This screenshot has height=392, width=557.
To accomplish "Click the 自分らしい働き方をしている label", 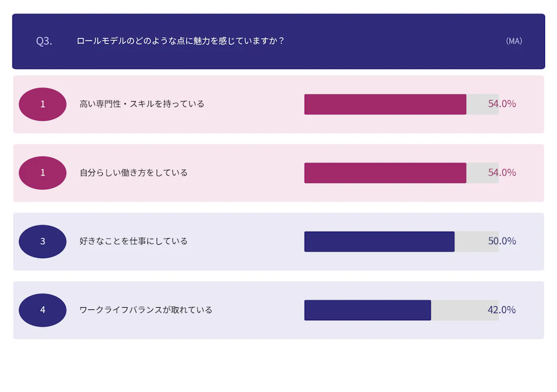I will pos(133,173).
